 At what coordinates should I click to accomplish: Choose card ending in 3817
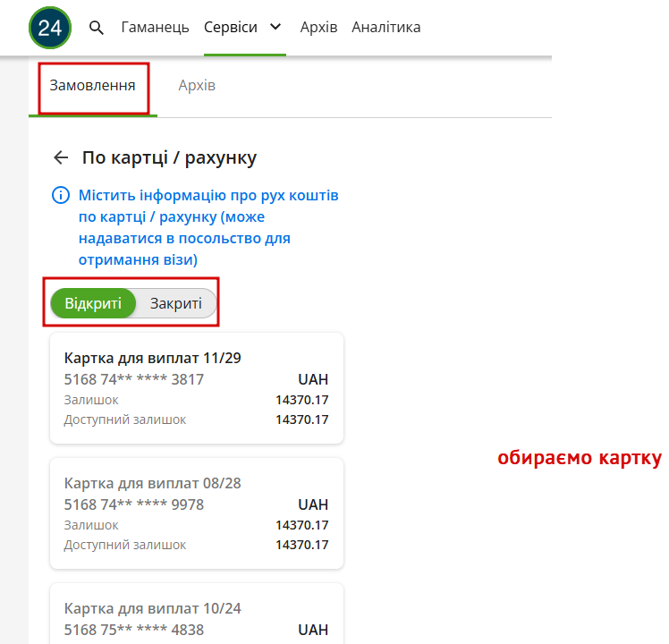(197, 388)
